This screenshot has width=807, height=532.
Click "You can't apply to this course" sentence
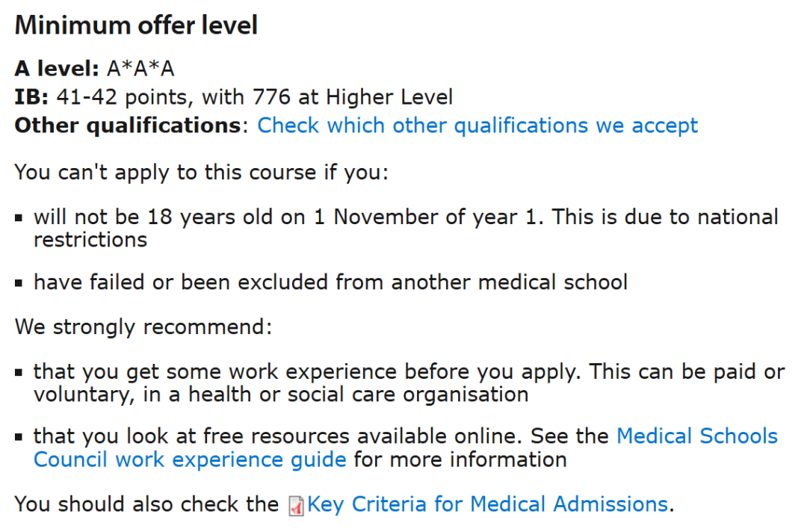[202, 172]
